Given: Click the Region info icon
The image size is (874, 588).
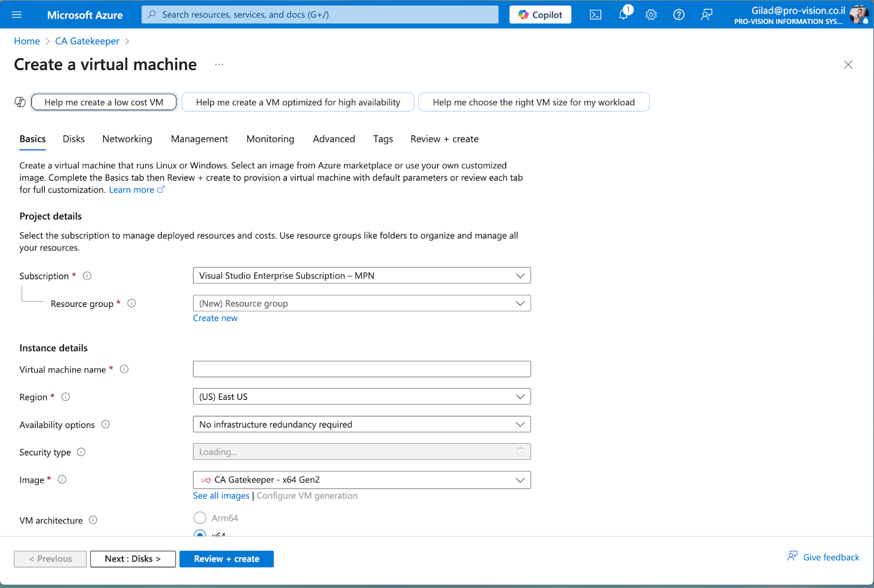Looking at the screenshot, I should (x=66, y=397).
